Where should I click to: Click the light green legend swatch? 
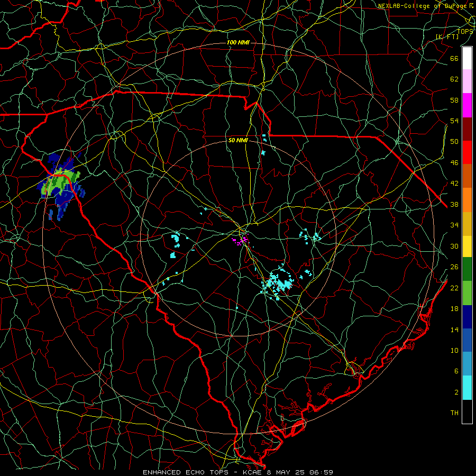(467, 293)
